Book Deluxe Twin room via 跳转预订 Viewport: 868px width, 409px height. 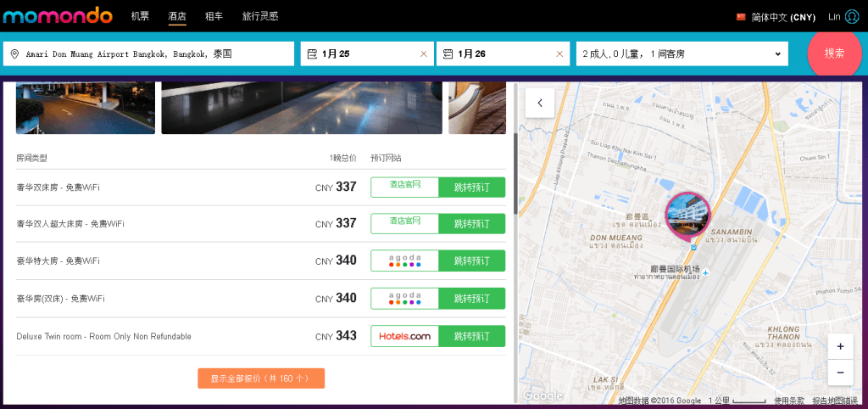tap(471, 336)
